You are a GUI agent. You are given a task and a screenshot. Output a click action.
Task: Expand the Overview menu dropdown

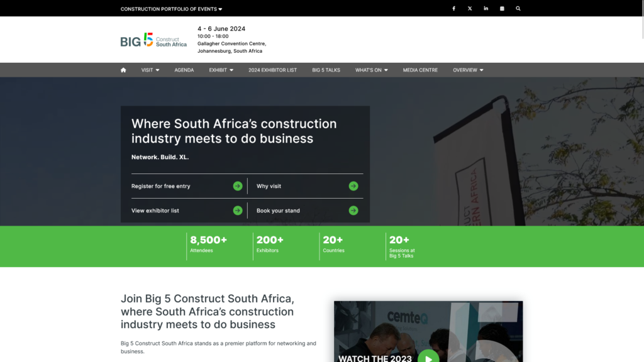pos(468,70)
